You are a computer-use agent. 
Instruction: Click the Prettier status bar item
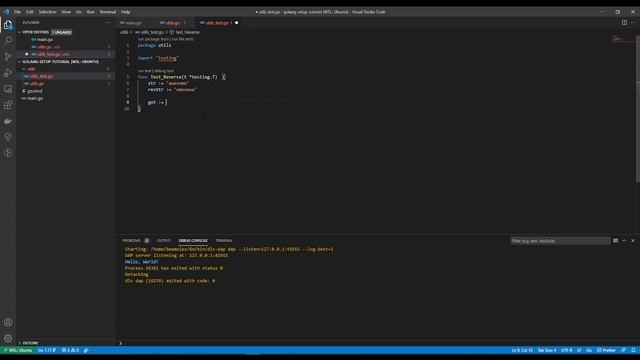click(x=607, y=350)
